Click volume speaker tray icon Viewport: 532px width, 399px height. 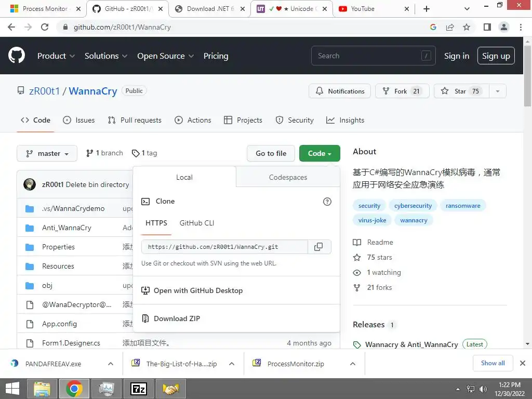(483, 389)
